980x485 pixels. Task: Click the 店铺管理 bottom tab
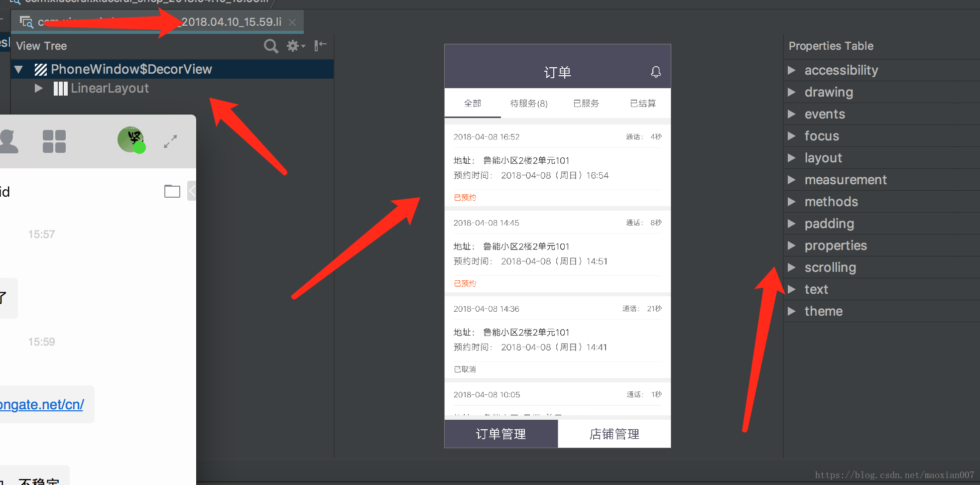pos(614,434)
